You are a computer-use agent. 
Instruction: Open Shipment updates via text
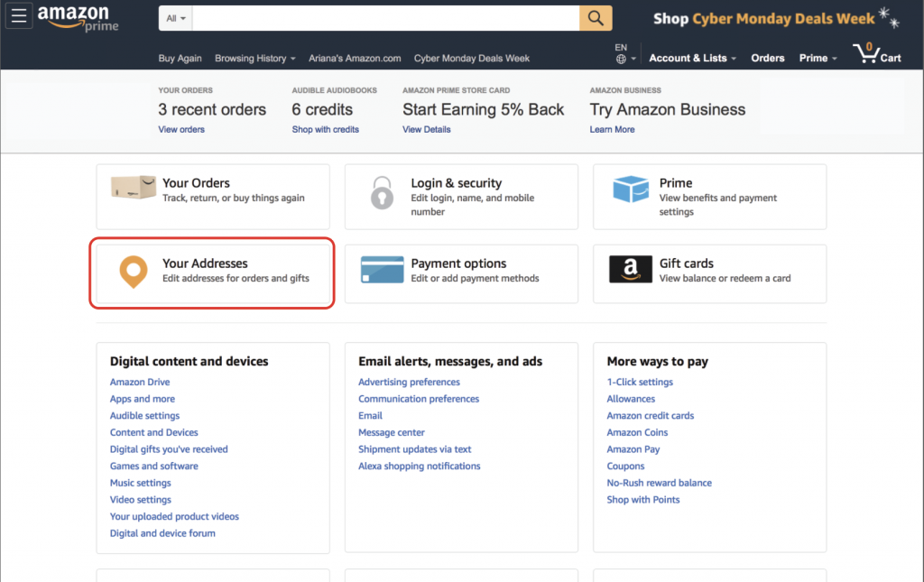click(414, 448)
